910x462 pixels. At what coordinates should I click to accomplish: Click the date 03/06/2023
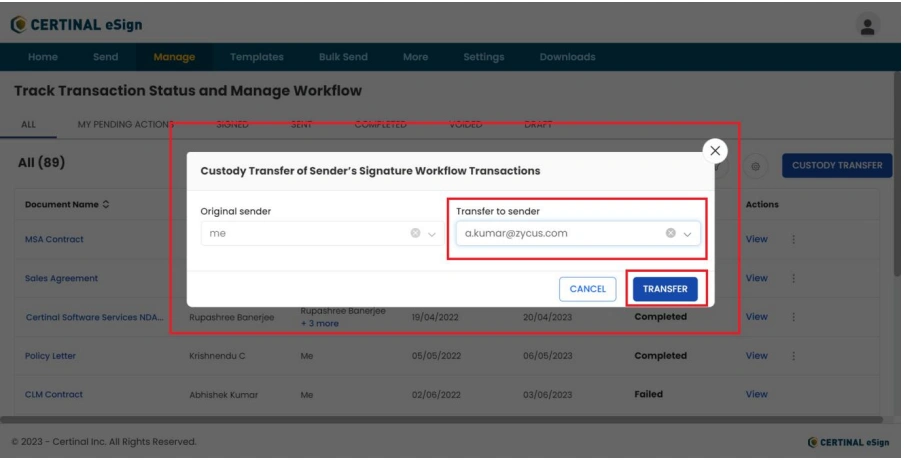(547, 395)
